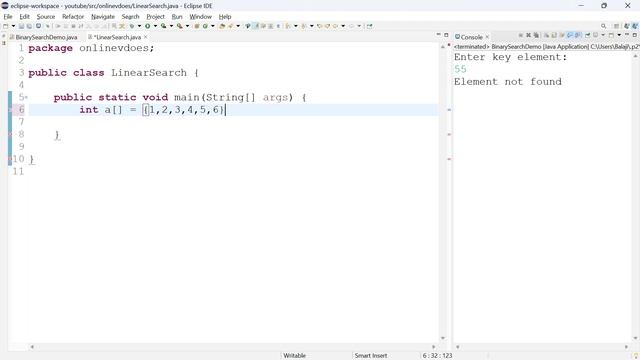
Task: Toggle Scroll Lock in Console toolbar
Action: pyautogui.click(x=554, y=36)
